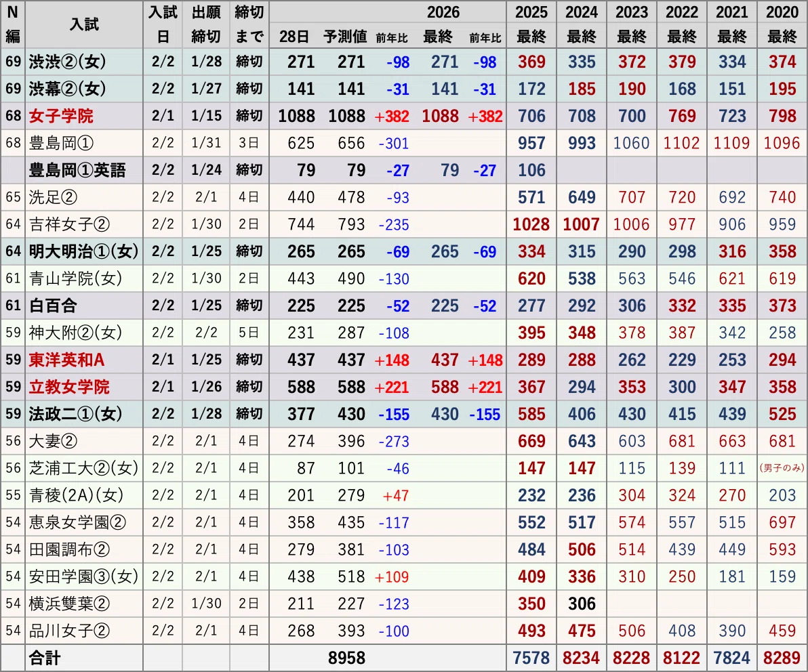The width and height of the screenshot is (808, 672).
Task: Click the 28日 sub-header
Action: [294, 37]
